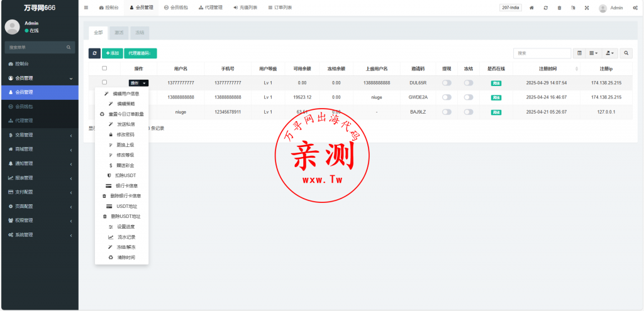Image resolution: width=644 pixels, height=311 pixels.
Task: Toggle 冻结 switch for invite code GWDE2A
Action: (468, 97)
